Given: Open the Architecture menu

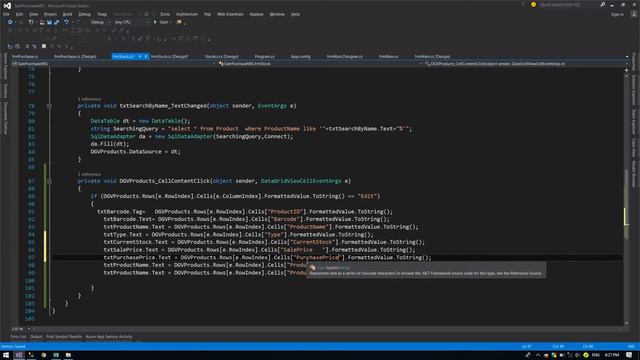Looking at the screenshot, I should 187,14.
